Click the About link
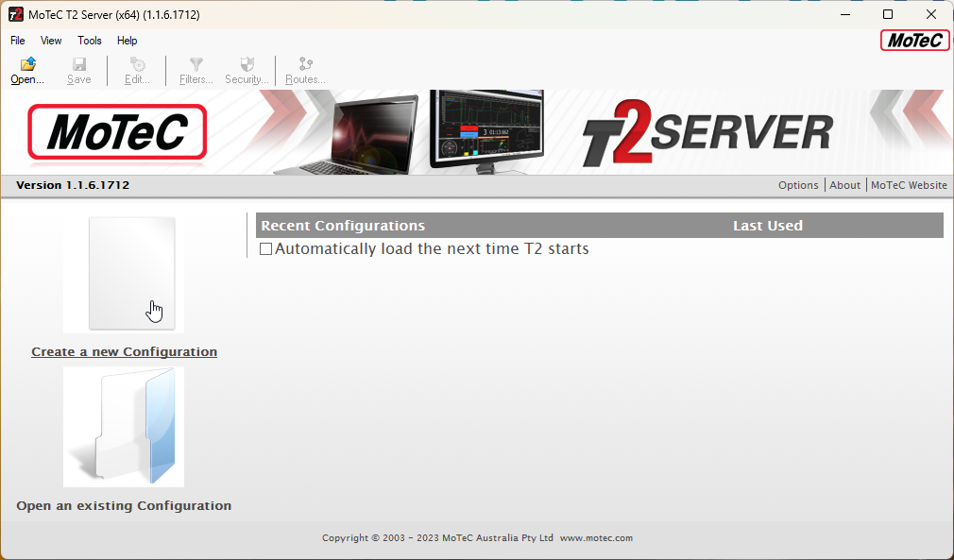The width and height of the screenshot is (954, 560). pos(845,185)
